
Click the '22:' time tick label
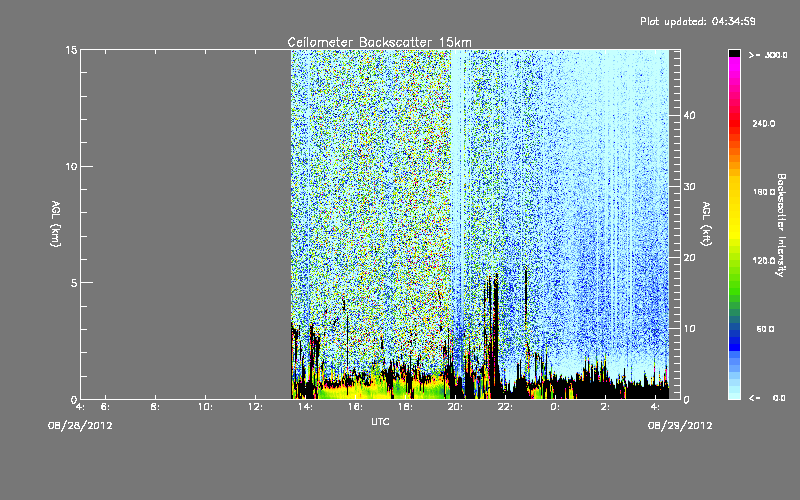[x=505, y=407]
